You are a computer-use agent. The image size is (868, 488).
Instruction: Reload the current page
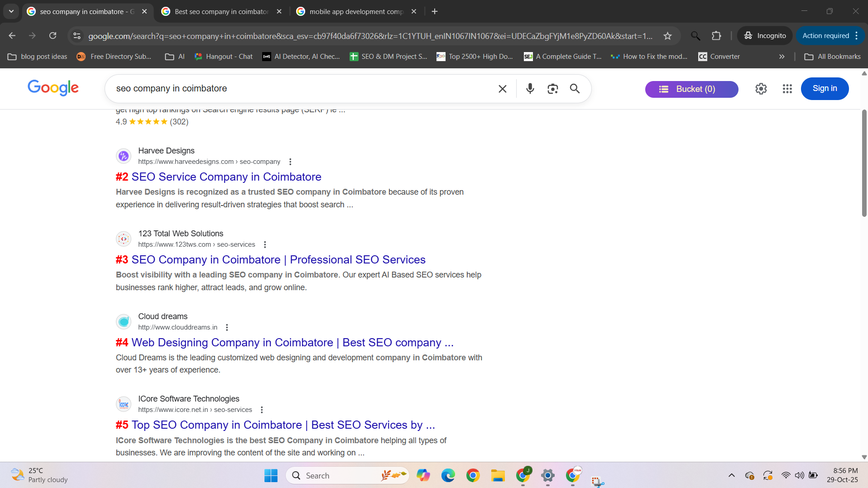pyautogui.click(x=53, y=36)
